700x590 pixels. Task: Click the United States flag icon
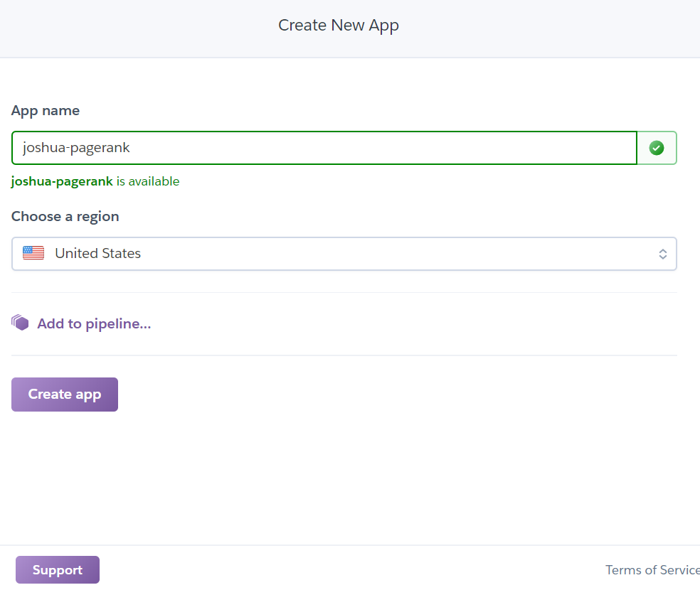33,253
